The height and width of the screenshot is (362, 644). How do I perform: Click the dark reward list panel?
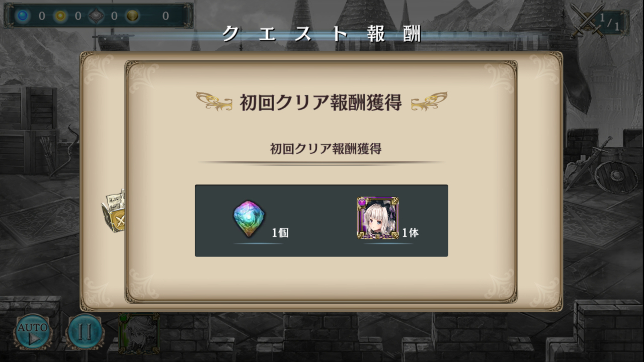(321, 221)
